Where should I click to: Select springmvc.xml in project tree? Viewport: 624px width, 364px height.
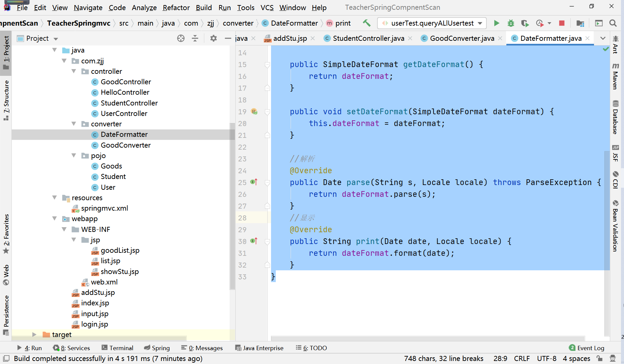[105, 208]
